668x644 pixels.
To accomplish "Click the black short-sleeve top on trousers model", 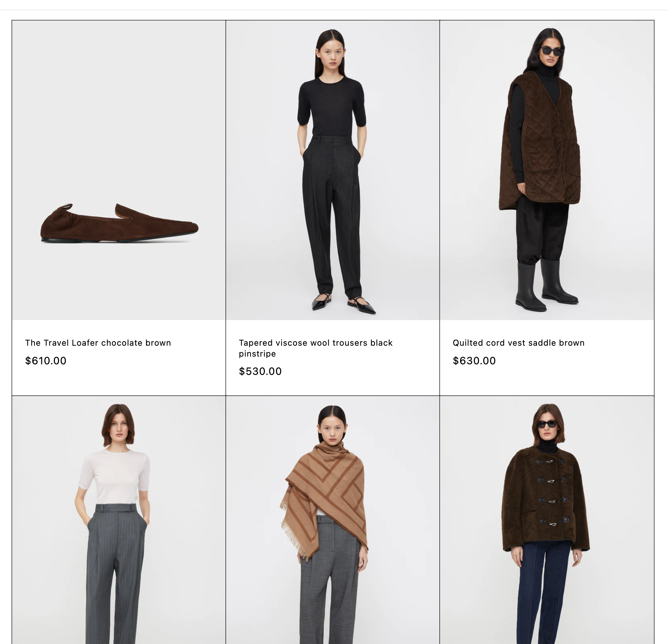I will [x=331, y=106].
